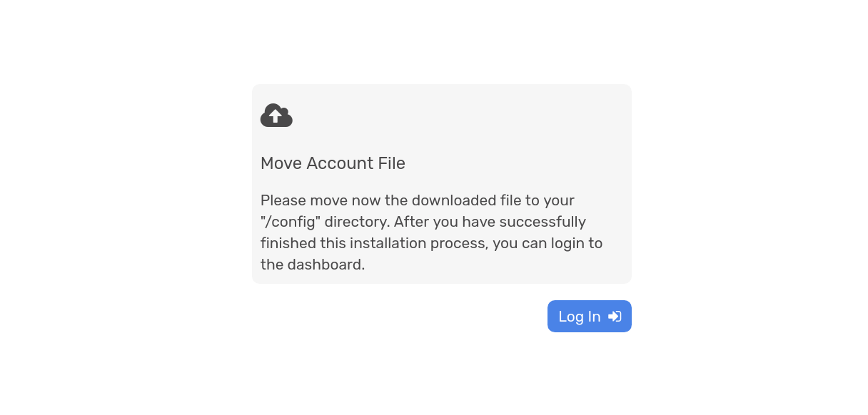Image resolution: width=868 pixels, height=415 pixels.
Task: Click the word "Move" in the heading
Action: click(x=281, y=163)
